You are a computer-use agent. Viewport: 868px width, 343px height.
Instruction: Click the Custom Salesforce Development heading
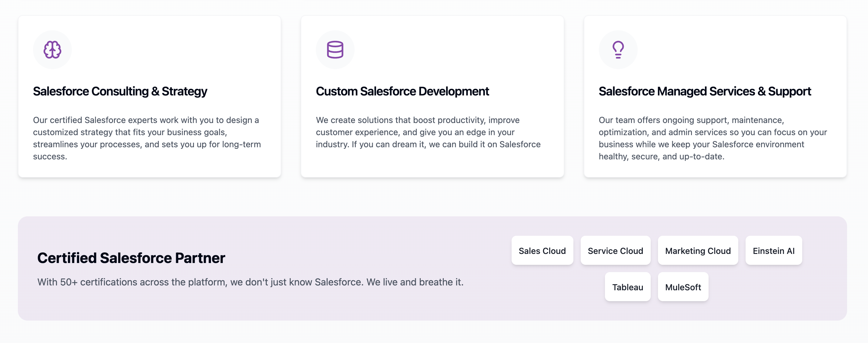(x=402, y=91)
